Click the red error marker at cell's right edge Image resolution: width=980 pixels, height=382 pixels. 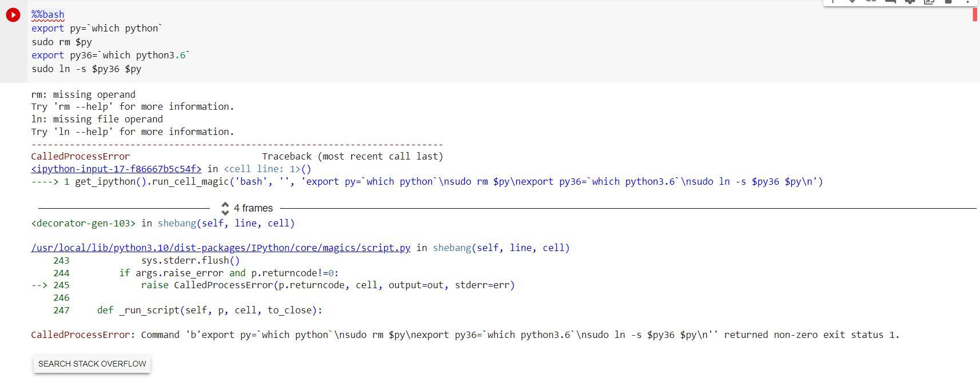975,14
